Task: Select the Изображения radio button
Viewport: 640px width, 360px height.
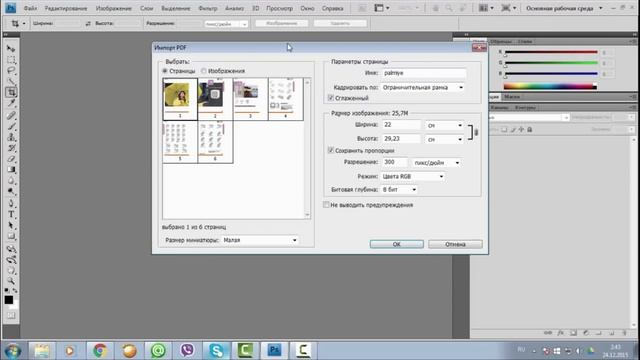Action: pyautogui.click(x=203, y=71)
